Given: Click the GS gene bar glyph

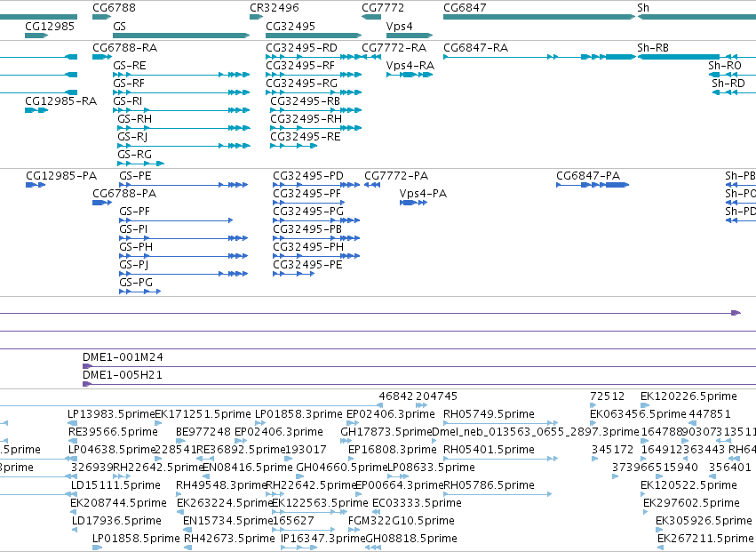Looking at the screenshot, I should pyautogui.click(x=181, y=36).
